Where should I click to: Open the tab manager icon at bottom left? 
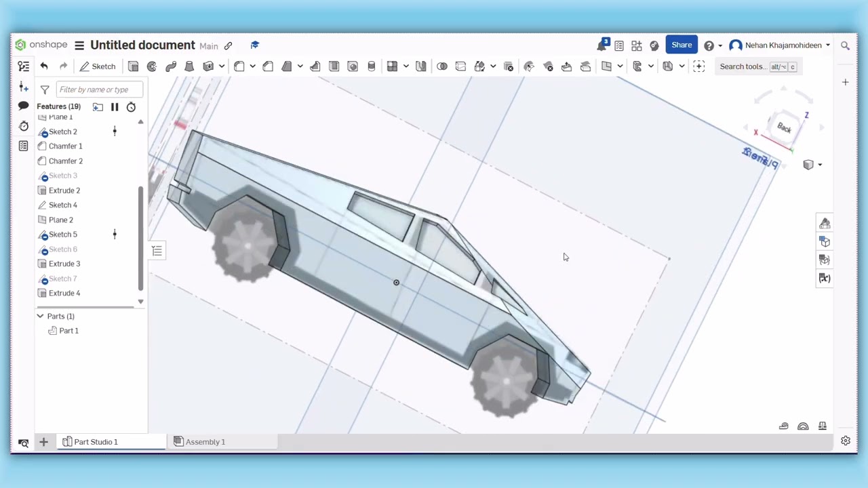click(23, 443)
